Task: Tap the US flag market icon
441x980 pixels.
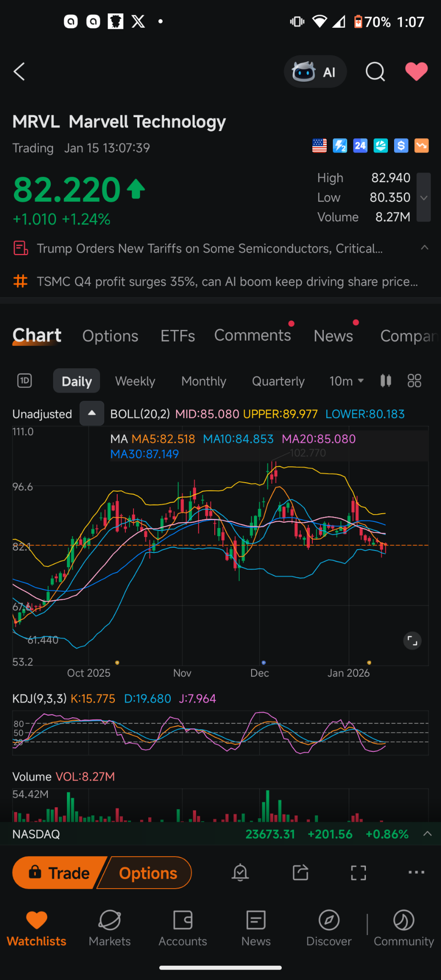Action: (x=320, y=146)
